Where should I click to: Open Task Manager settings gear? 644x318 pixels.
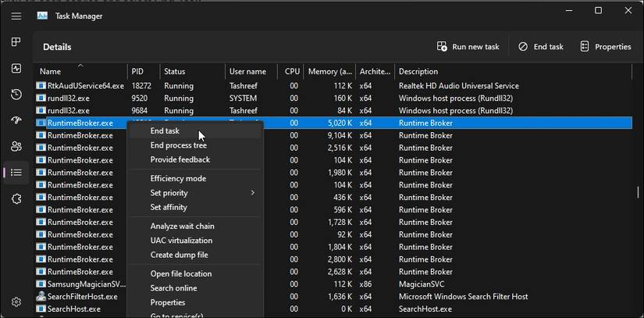[x=16, y=302]
